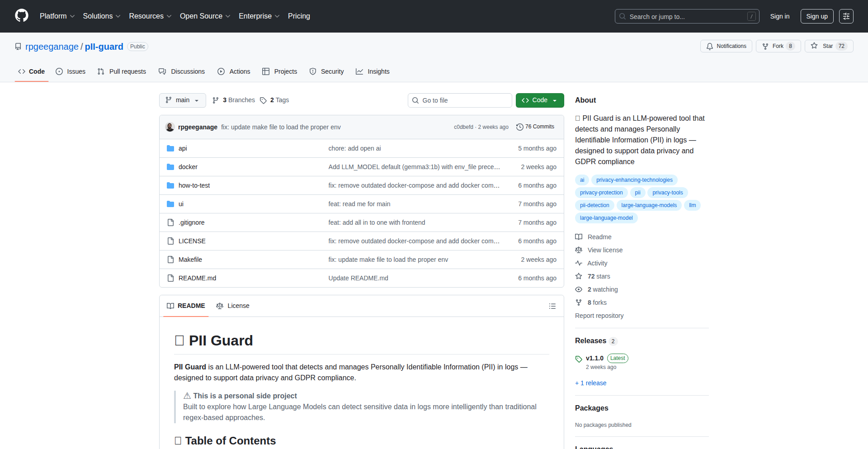The height and width of the screenshot is (449, 868).
Task: Click the Search or jump to field
Action: (687, 16)
